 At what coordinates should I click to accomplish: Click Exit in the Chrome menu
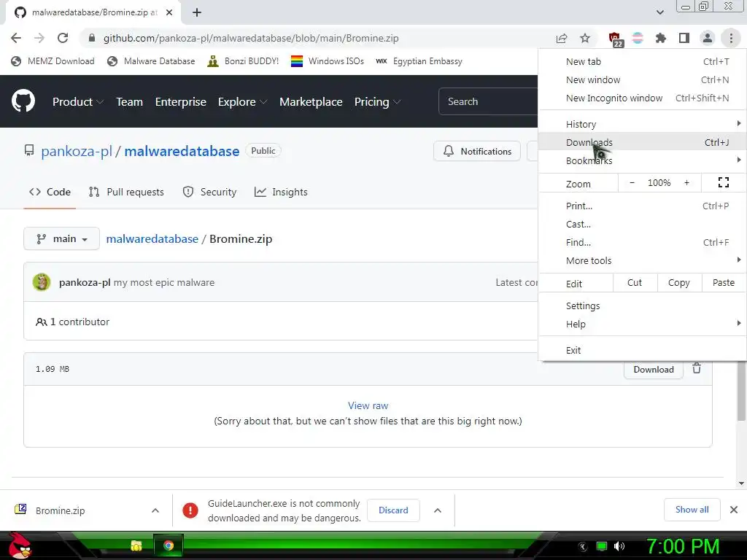tap(642, 350)
